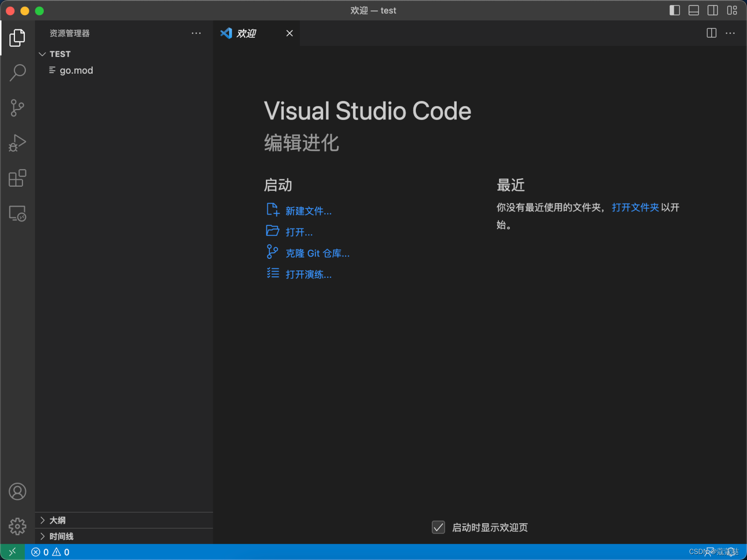Click 打开演练... link
Image resolution: width=747 pixels, height=560 pixels.
(309, 274)
